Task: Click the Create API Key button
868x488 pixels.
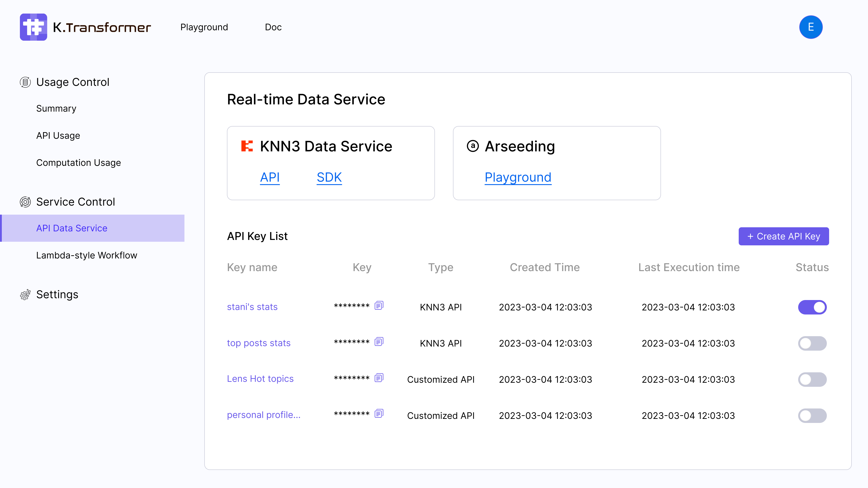Action: [784, 236]
